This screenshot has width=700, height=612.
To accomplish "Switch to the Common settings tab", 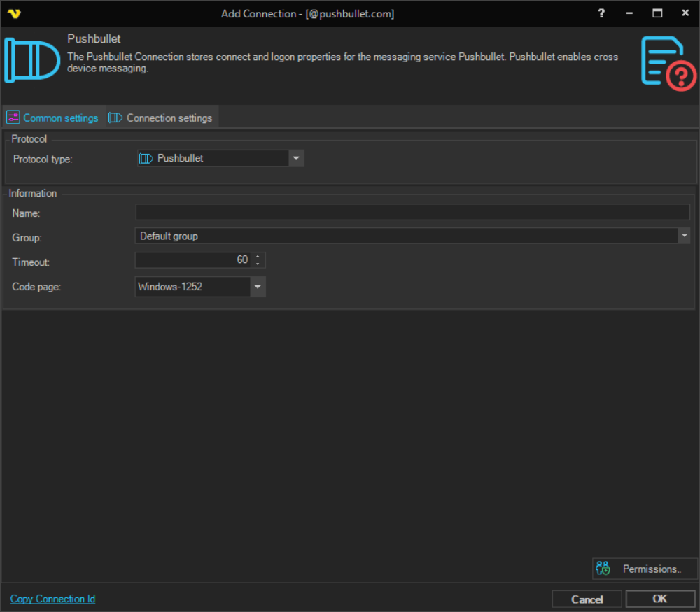I will point(53,118).
